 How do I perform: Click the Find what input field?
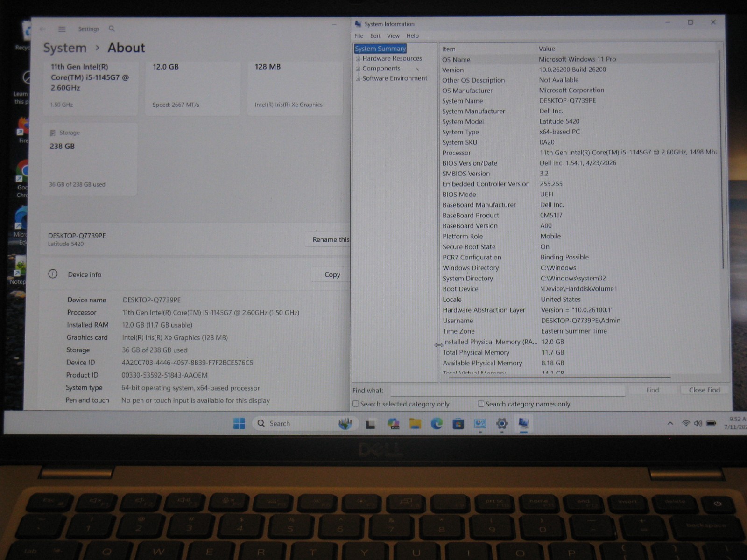point(507,390)
